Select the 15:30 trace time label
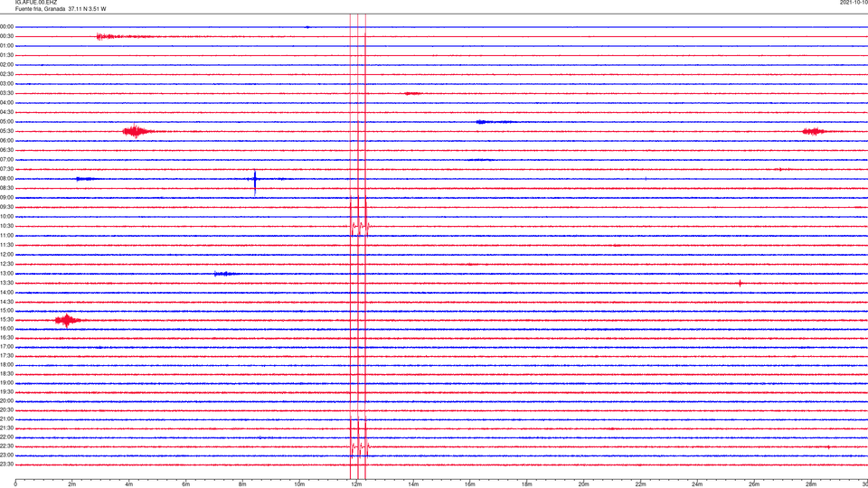868x488 pixels. pos(7,320)
